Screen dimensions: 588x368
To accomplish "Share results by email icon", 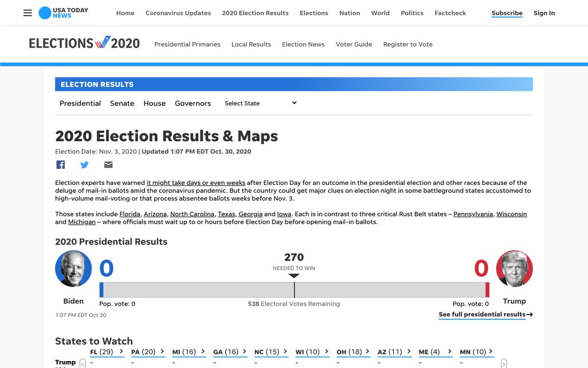I will [x=108, y=165].
